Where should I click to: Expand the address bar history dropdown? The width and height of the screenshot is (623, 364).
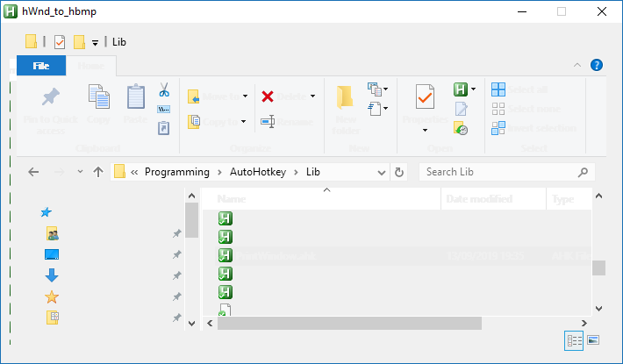382,173
